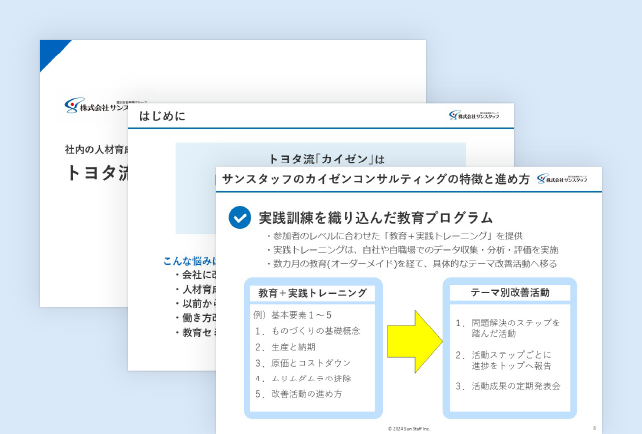This screenshot has width=642, height=434.
Task: Select item 4. ムリムダムラの排除
Action: click(303, 378)
